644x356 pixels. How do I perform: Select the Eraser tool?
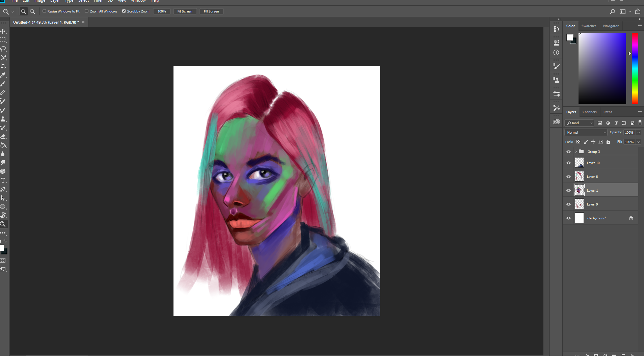(x=3, y=136)
